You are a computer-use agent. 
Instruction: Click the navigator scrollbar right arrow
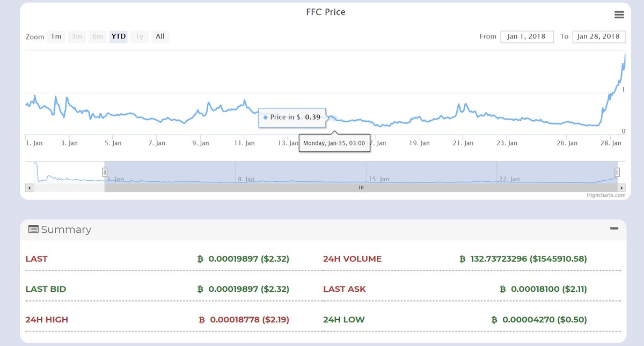[622, 188]
